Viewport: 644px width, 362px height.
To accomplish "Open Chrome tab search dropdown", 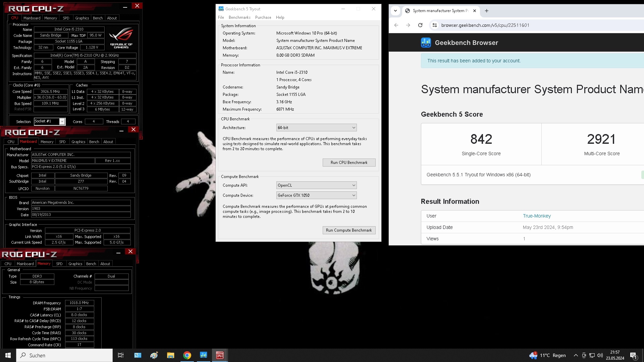I will pyautogui.click(x=395, y=11).
